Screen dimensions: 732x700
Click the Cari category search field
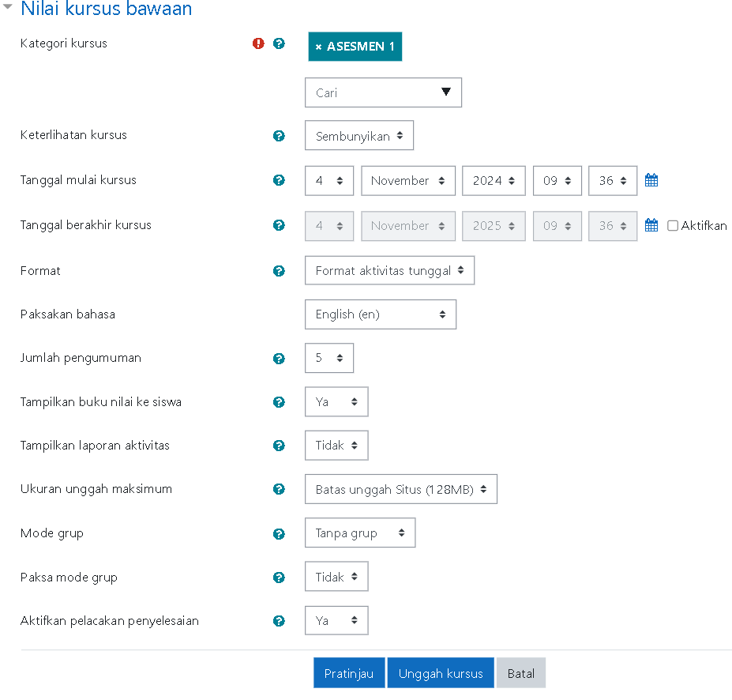point(383,92)
